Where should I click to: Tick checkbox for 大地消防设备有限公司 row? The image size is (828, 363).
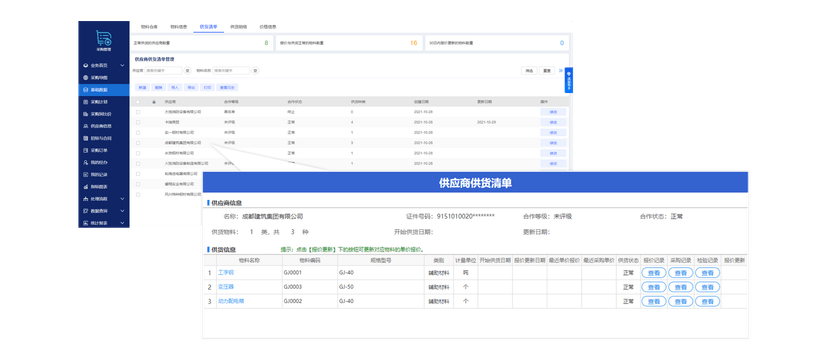coord(138,112)
